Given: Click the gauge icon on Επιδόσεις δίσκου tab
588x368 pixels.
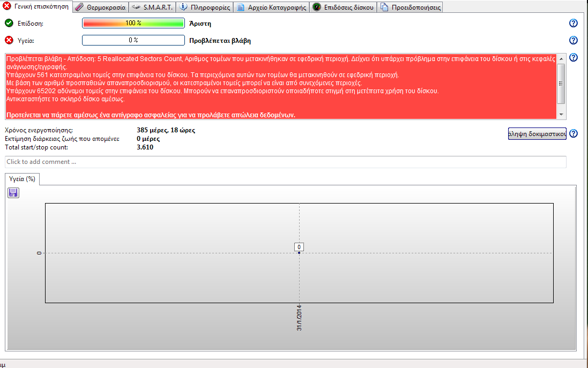Looking at the screenshot, I should point(316,7).
